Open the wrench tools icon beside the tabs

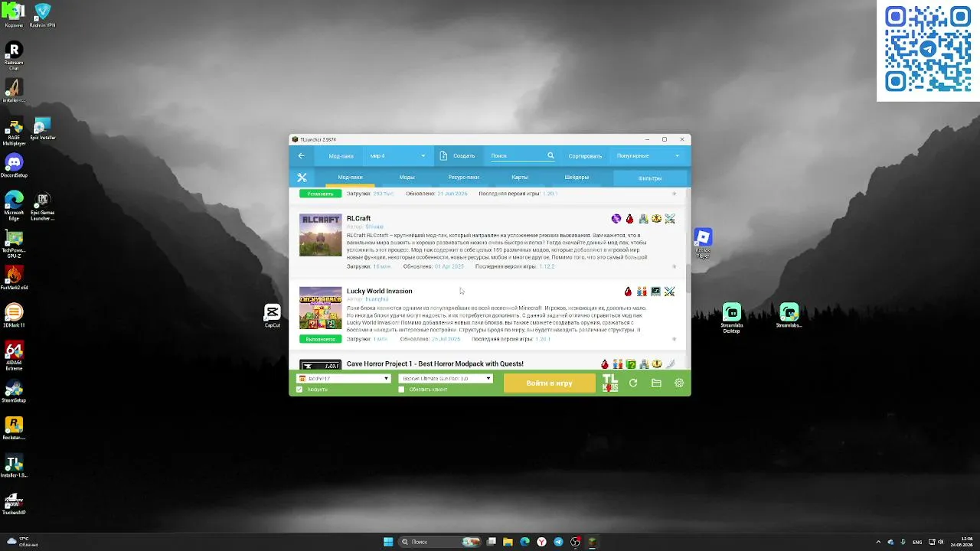point(302,178)
